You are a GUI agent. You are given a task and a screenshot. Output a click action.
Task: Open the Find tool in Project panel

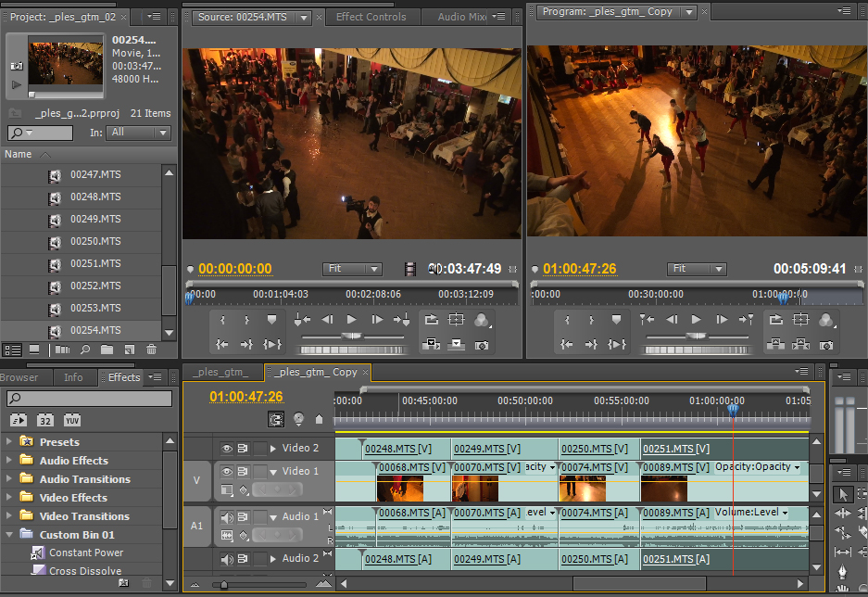[x=85, y=350]
